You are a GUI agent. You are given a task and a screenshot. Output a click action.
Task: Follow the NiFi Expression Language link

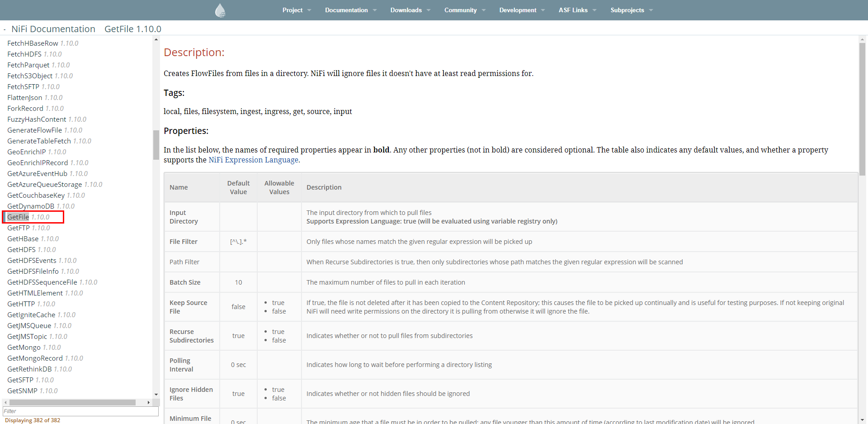[x=253, y=160]
